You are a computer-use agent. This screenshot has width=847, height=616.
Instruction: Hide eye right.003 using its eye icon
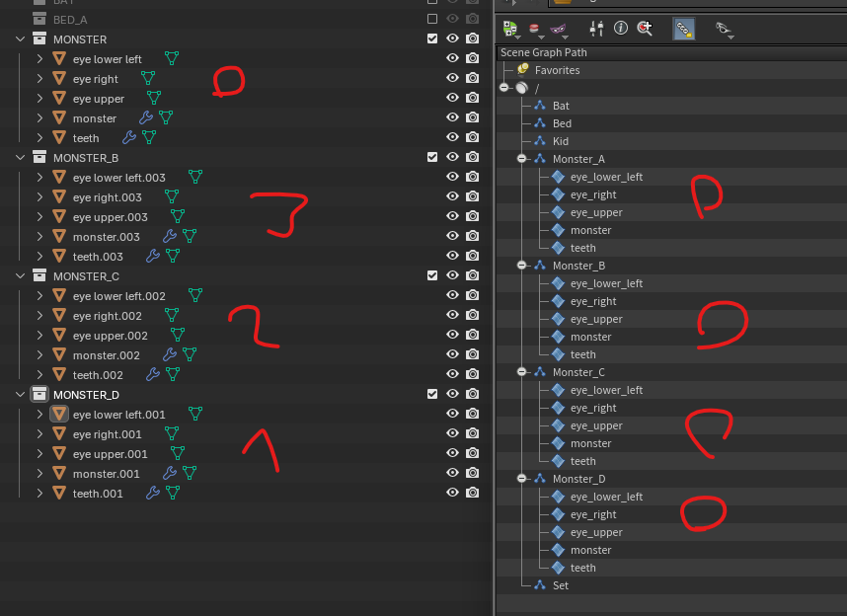click(453, 196)
